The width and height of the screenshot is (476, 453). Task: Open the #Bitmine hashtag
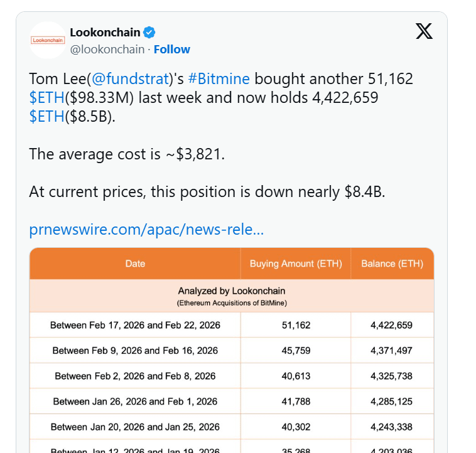coord(219,79)
